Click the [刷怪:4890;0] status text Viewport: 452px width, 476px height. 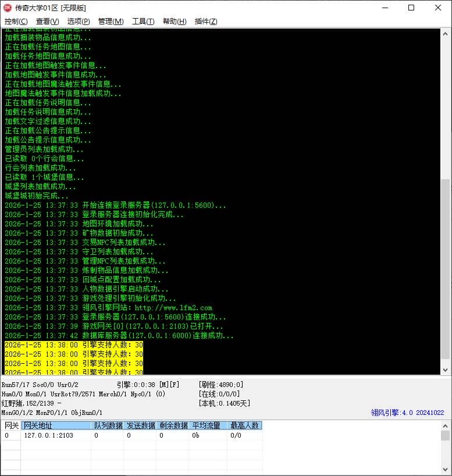[x=221, y=385]
